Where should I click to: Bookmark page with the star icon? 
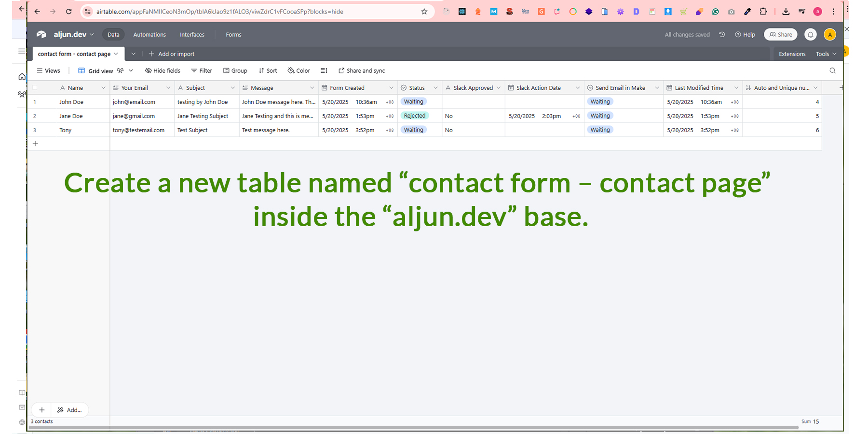[x=424, y=12]
